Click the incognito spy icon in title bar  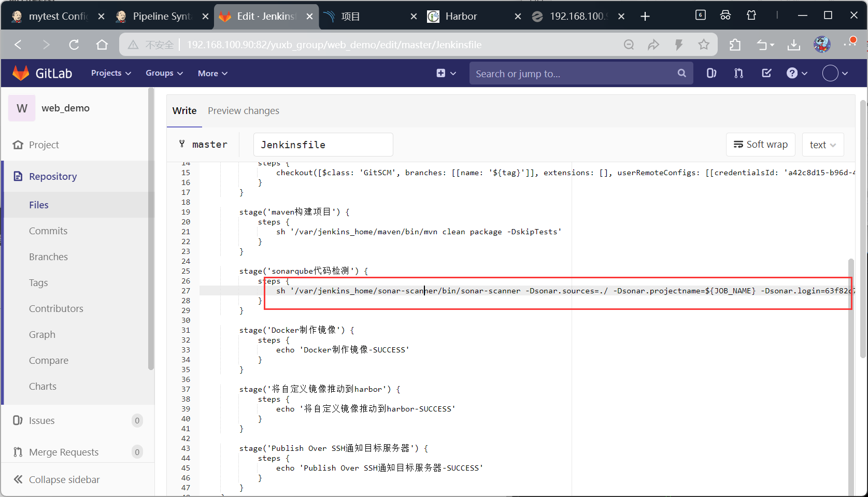tap(725, 15)
